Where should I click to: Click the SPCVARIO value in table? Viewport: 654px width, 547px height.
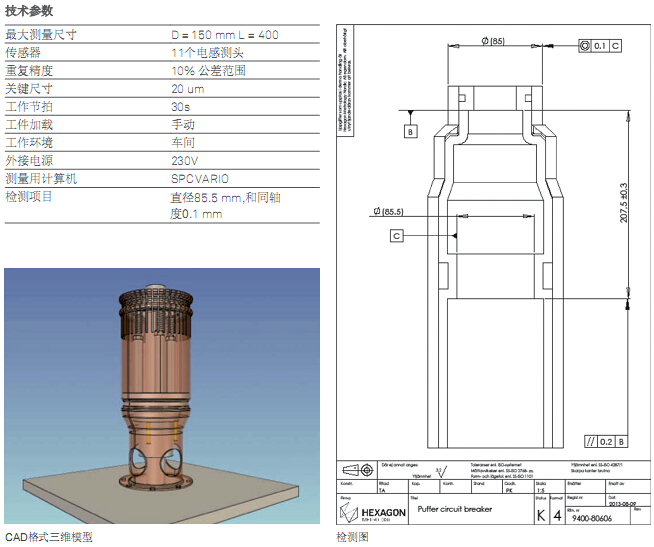coord(200,179)
